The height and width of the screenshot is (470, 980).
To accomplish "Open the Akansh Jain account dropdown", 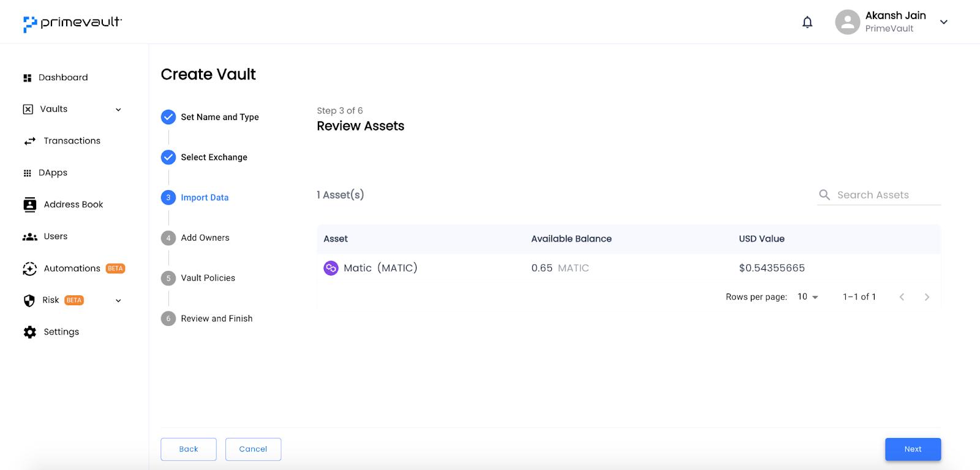I will tap(944, 22).
